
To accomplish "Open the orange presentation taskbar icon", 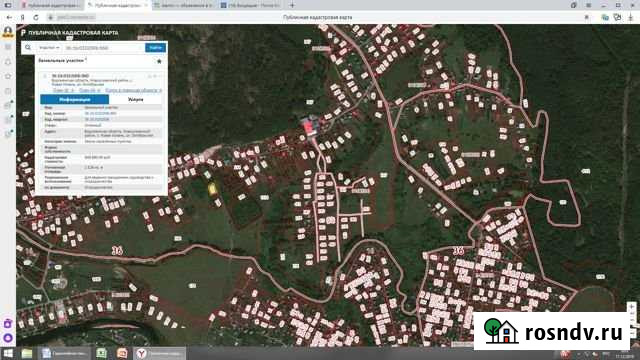I will tap(122, 353).
